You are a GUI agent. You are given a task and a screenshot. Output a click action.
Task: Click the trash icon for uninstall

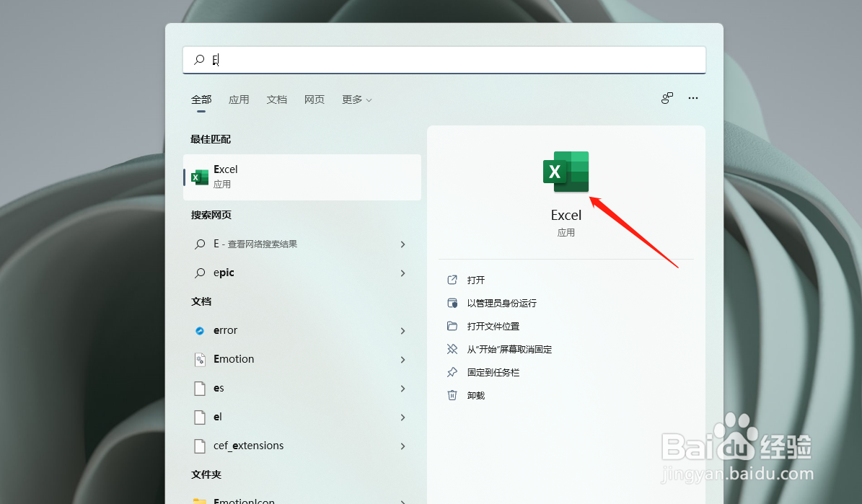(x=452, y=395)
